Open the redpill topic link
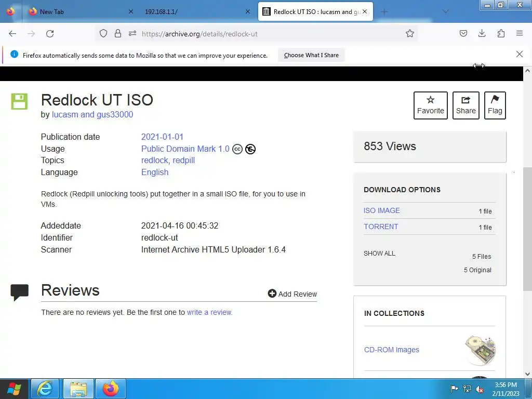 click(x=183, y=160)
